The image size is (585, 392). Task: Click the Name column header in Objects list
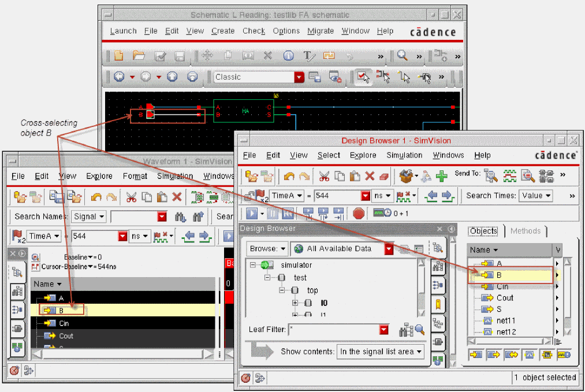(x=509, y=250)
